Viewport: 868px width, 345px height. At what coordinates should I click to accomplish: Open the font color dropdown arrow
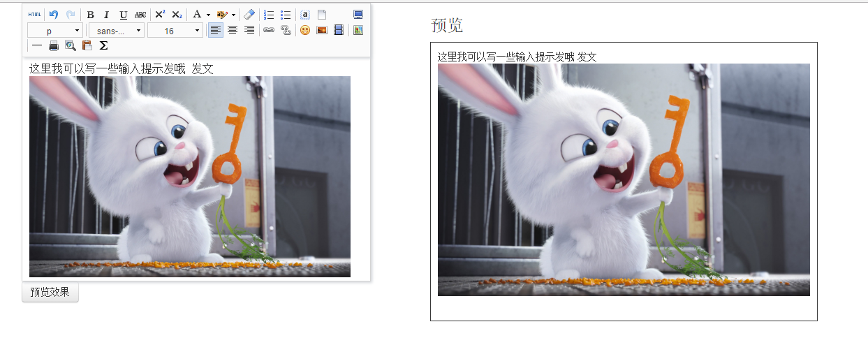208,15
